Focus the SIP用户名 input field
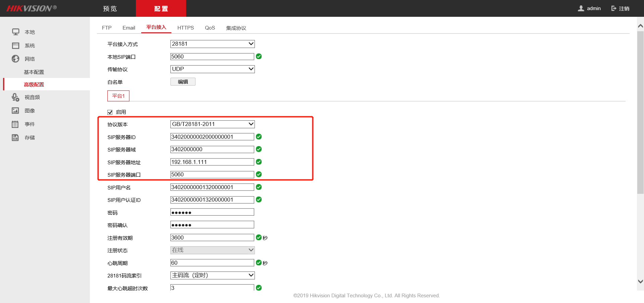 tap(212, 187)
